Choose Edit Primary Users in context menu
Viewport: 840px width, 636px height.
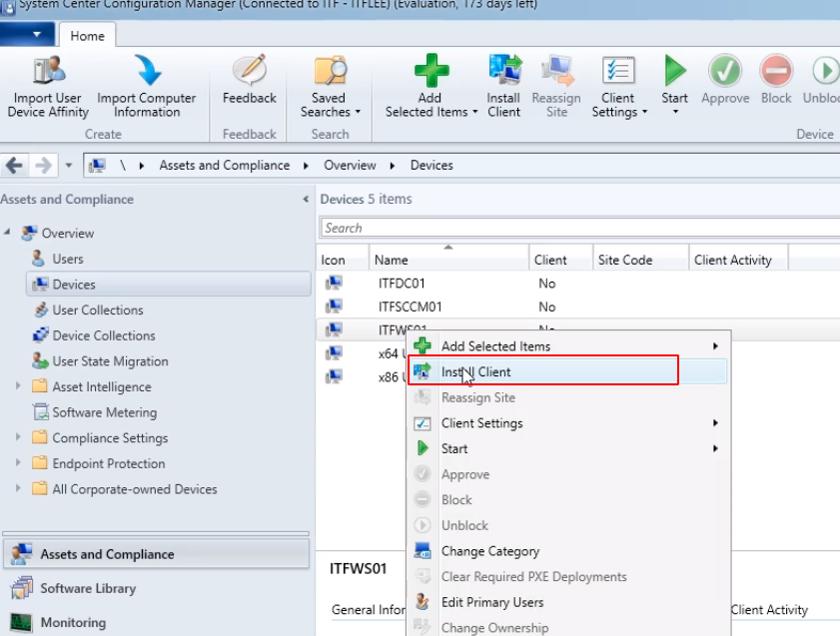pyautogui.click(x=568, y=602)
